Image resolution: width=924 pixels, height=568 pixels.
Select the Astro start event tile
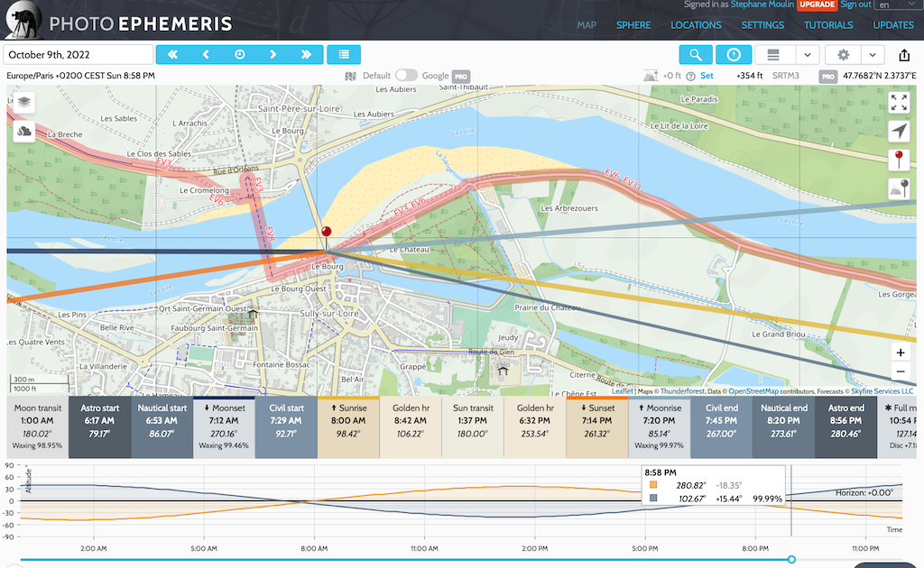[x=99, y=427]
